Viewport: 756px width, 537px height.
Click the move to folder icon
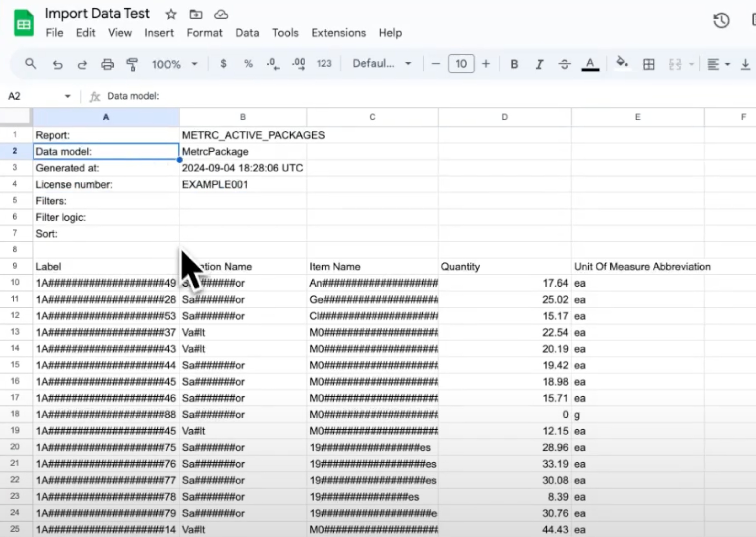196,15
